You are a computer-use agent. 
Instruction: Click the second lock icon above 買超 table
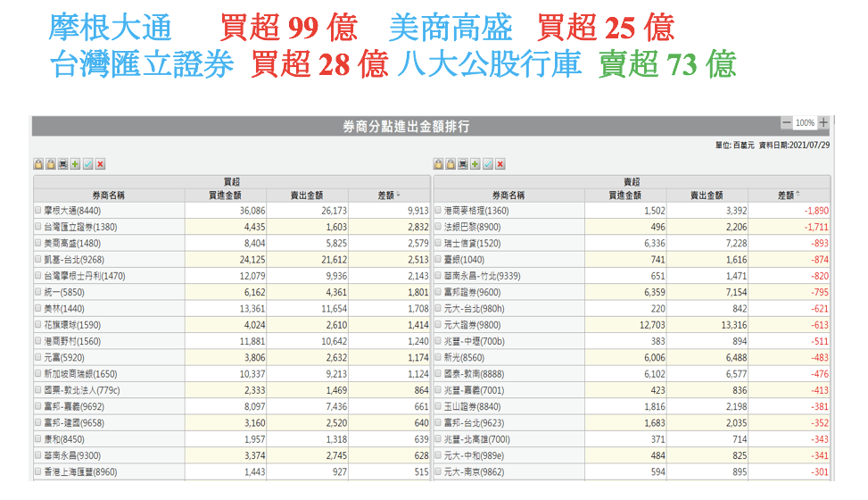click(x=51, y=164)
